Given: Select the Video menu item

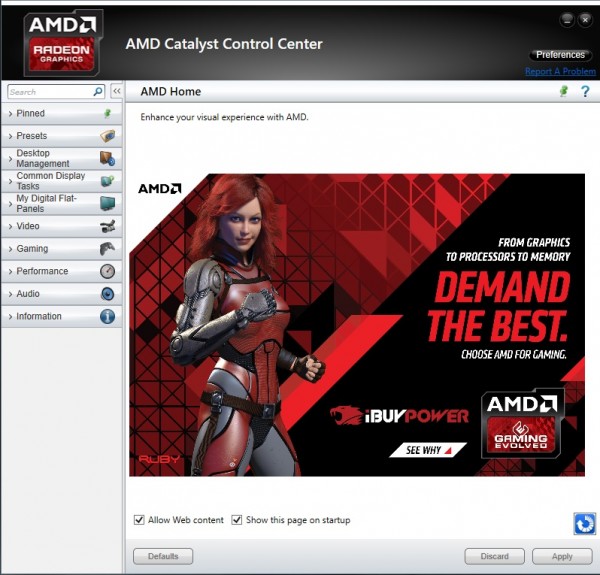Looking at the screenshot, I should [x=62, y=226].
